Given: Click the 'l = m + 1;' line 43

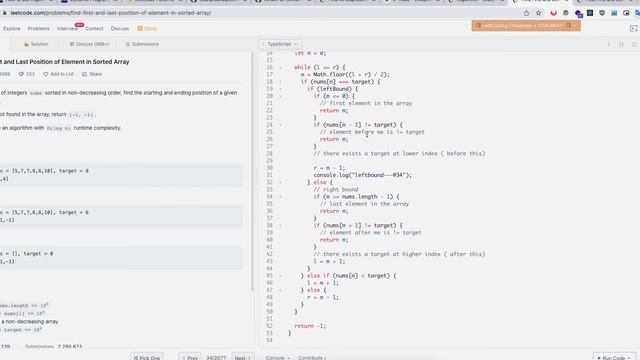Looking at the screenshot, I should 329,261.
